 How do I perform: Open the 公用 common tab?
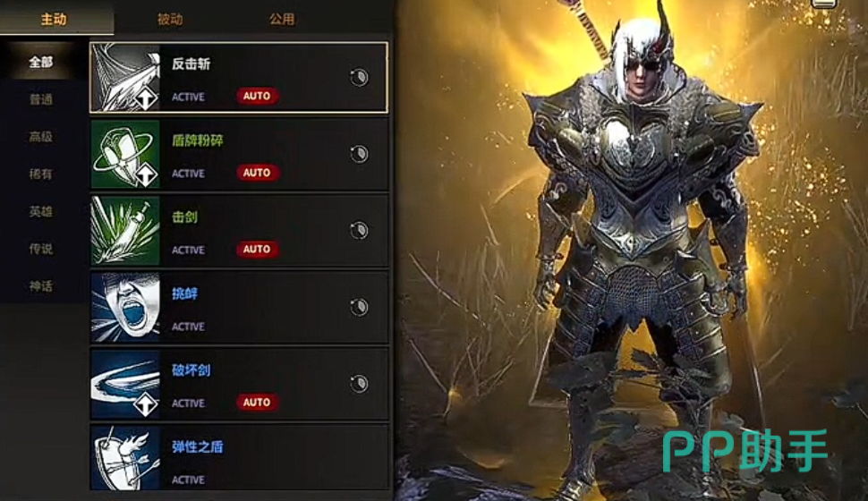point(282,20)
